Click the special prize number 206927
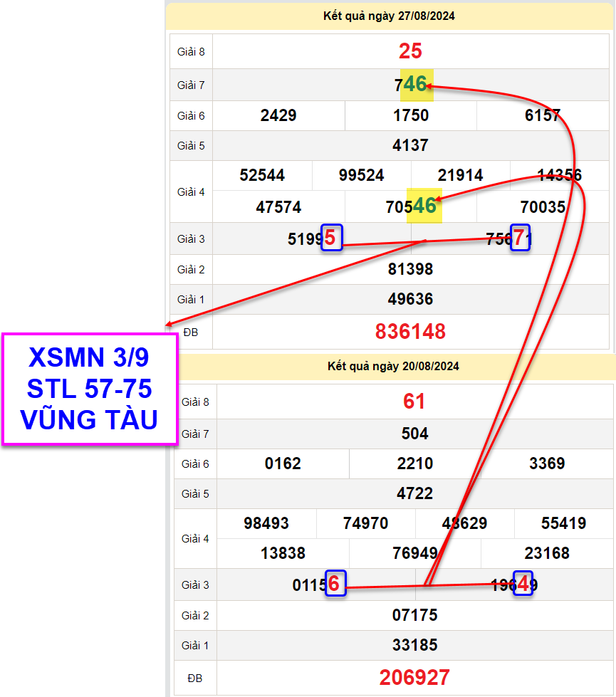This screenshot has width=616, height=697. pyautogui.click(x=414, y=677)
